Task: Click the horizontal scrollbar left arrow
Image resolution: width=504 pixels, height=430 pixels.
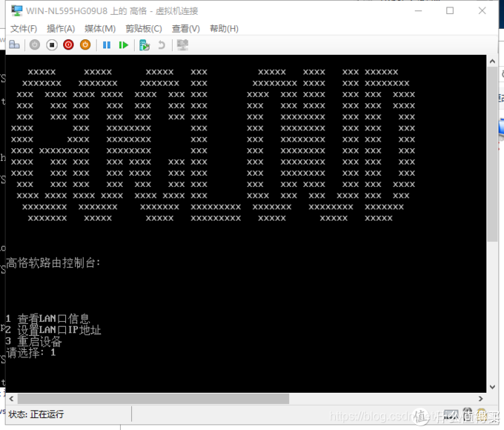Action: 11,399
